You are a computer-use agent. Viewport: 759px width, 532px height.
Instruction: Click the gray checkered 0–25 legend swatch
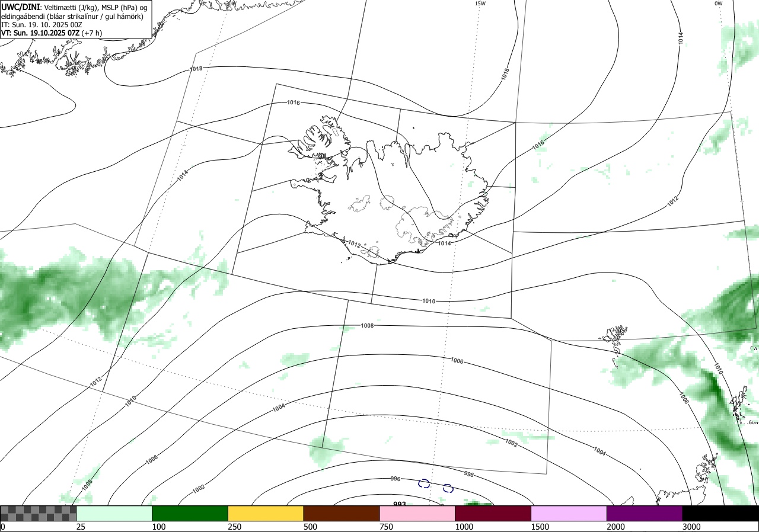(x=38, y=513)
